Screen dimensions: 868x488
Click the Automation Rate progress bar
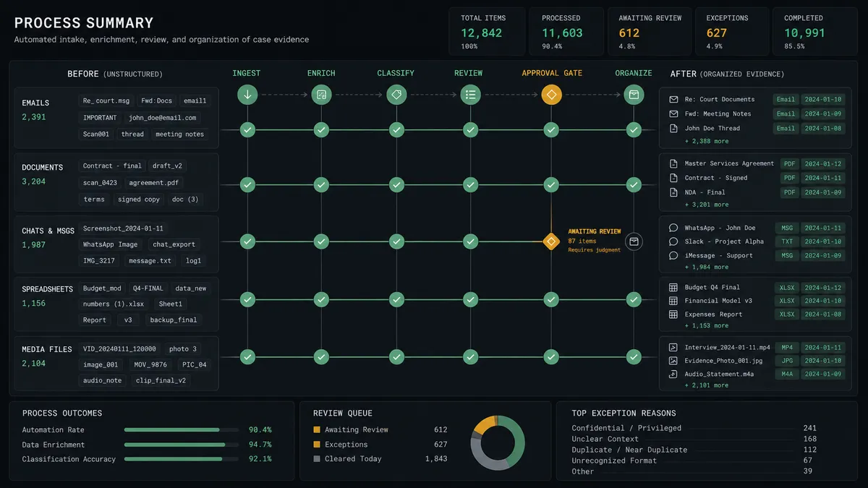point(174,429)
